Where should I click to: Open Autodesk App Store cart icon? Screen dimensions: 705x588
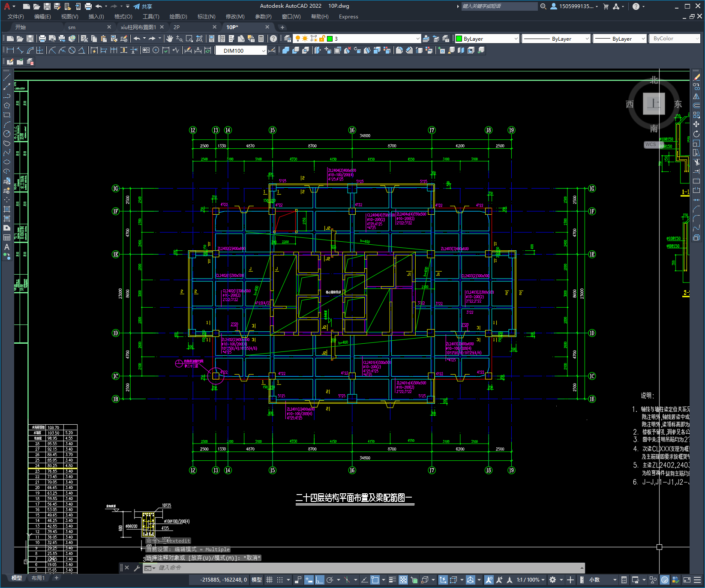pos(606,6)
